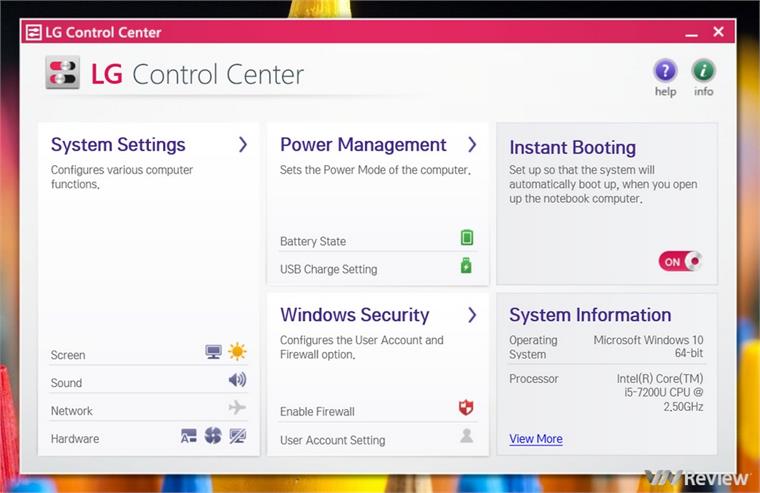Click the Power Management heading
Viewport: 760px width, 493px height.
(x=363, y=145)
